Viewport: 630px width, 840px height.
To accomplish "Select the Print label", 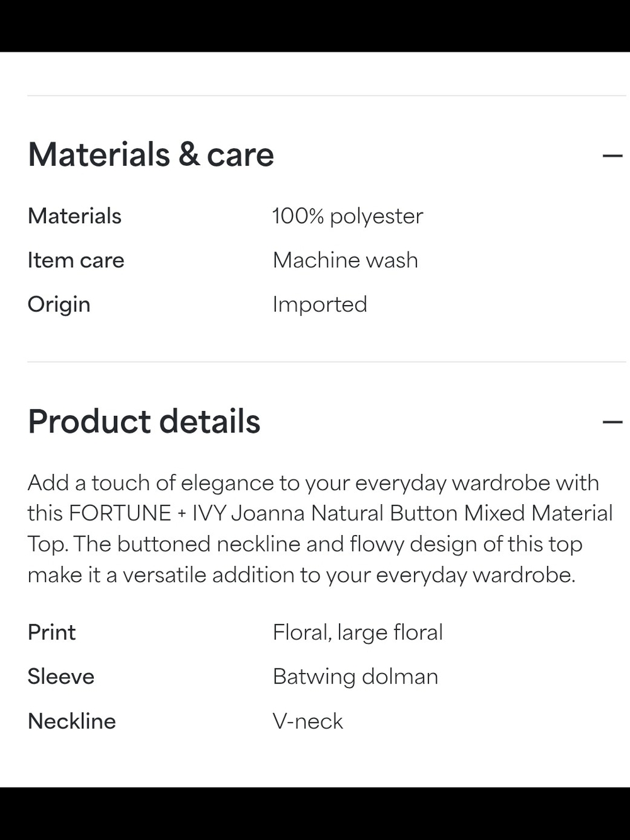I will (52, 632).
